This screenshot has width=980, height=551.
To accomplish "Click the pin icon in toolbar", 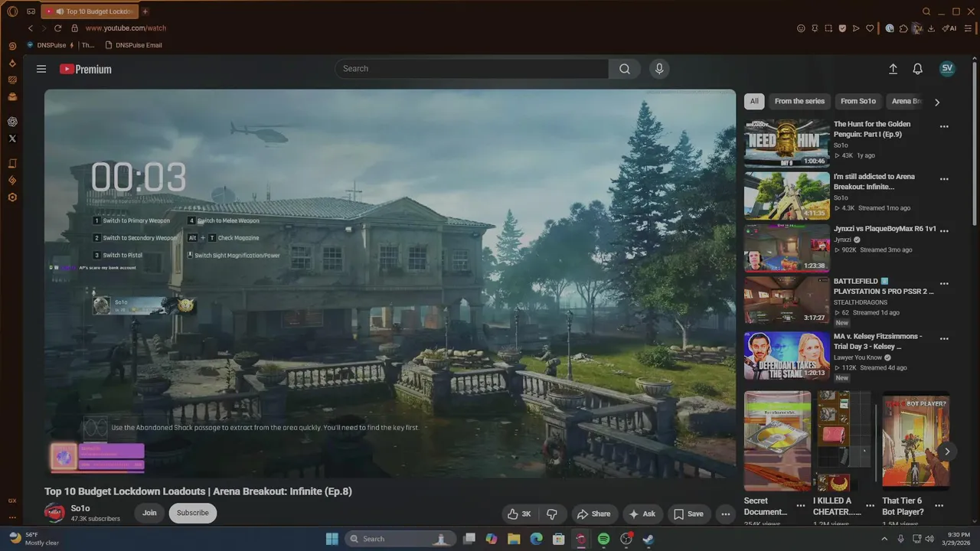I will point(815,28).
